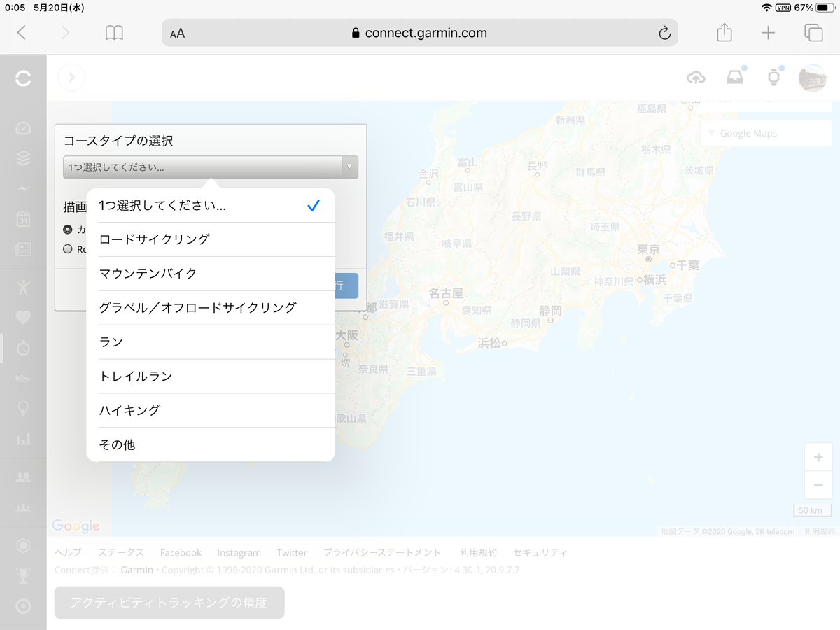Viewport: 840px width, 630px height.
Task: Open the news feed icon in sidebar
Action: 23,248
